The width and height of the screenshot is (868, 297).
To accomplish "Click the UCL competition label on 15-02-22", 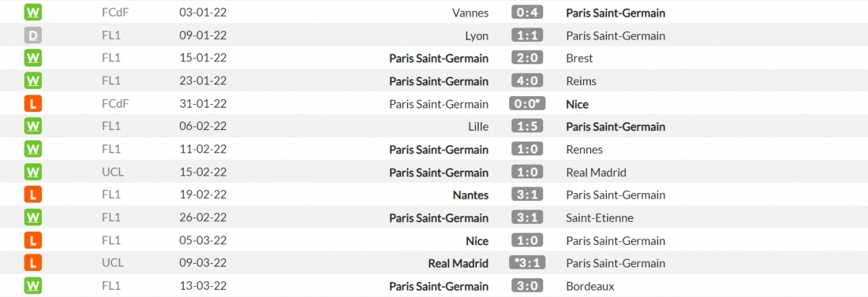I will 114,173.
